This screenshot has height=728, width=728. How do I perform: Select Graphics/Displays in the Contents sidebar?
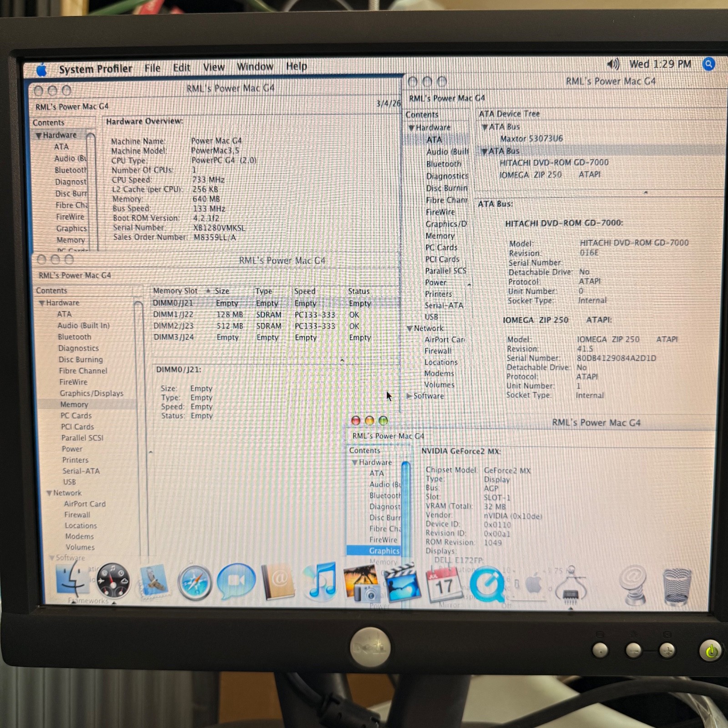(91, 393)
